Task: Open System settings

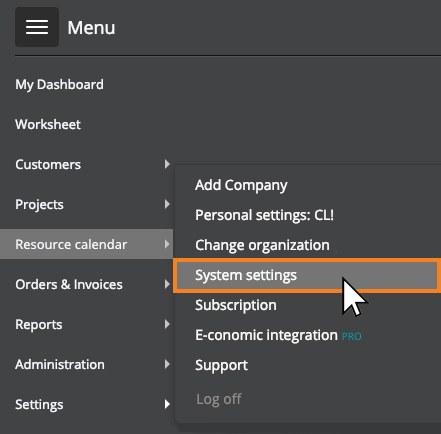Action: 306,275
